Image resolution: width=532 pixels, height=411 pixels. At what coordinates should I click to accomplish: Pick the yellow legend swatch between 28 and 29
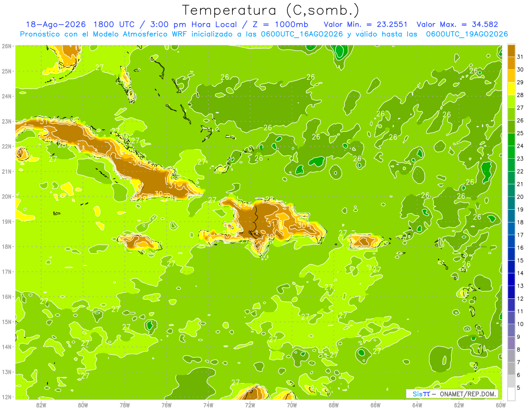click(x=512, y=88)
